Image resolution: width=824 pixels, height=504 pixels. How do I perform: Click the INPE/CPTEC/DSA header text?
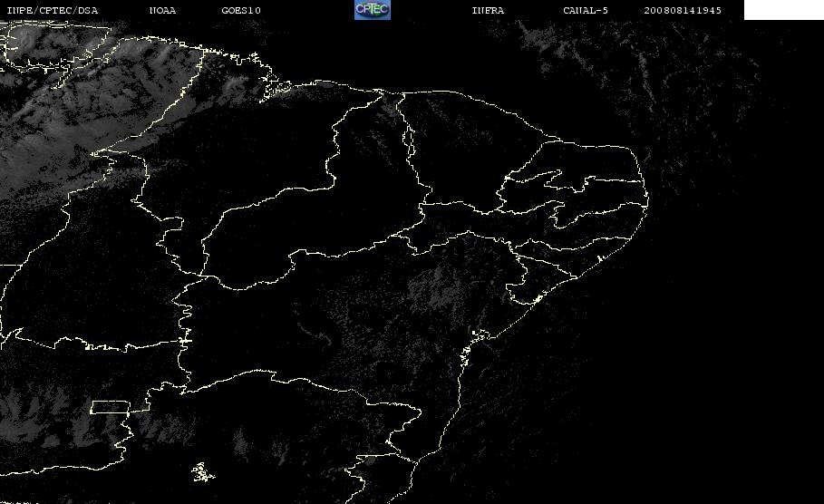click(52, 11)
